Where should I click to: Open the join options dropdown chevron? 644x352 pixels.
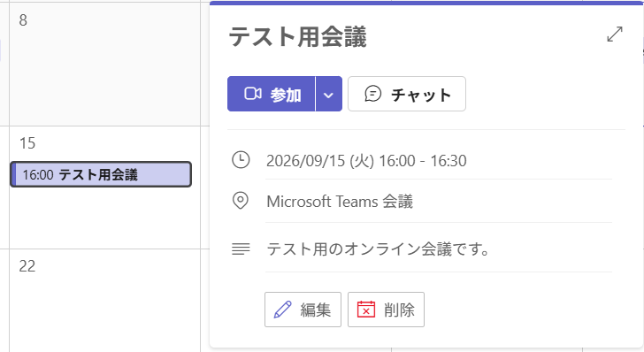point(328,94)
